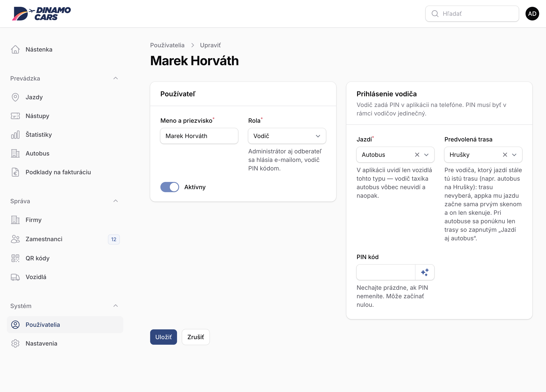Click the search magnifier icon
The image size is (546, 392).
pyautogui.click(x=435, y=14)
